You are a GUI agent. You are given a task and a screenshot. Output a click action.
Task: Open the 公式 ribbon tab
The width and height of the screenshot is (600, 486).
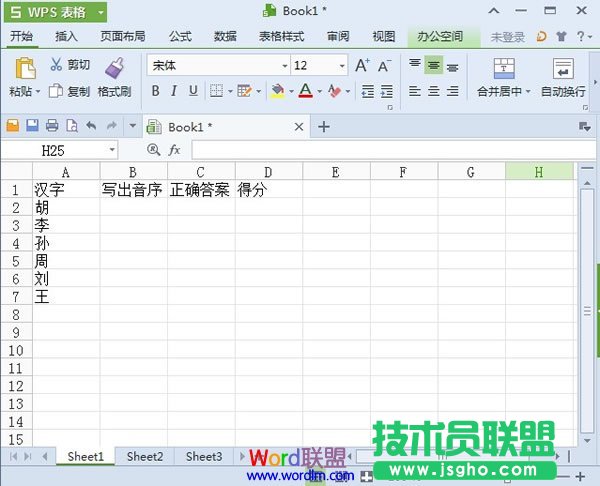(180, 36)
